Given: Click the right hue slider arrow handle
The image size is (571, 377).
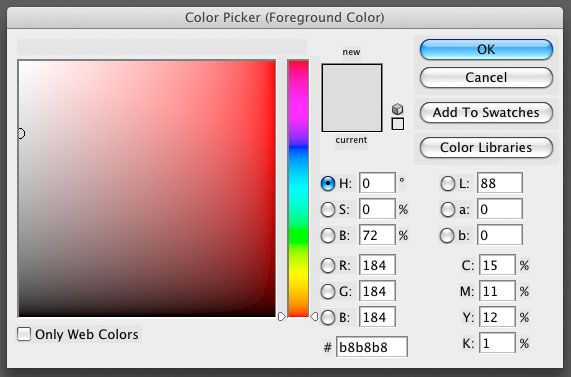Looking at the screenshot, I should coord(314,317).
